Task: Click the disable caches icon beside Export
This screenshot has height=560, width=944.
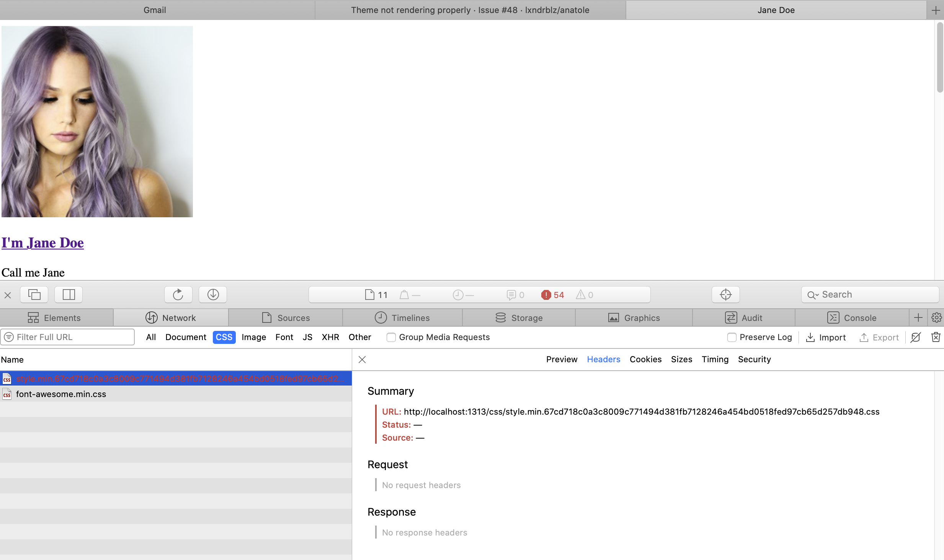Action: click(916, 337)
